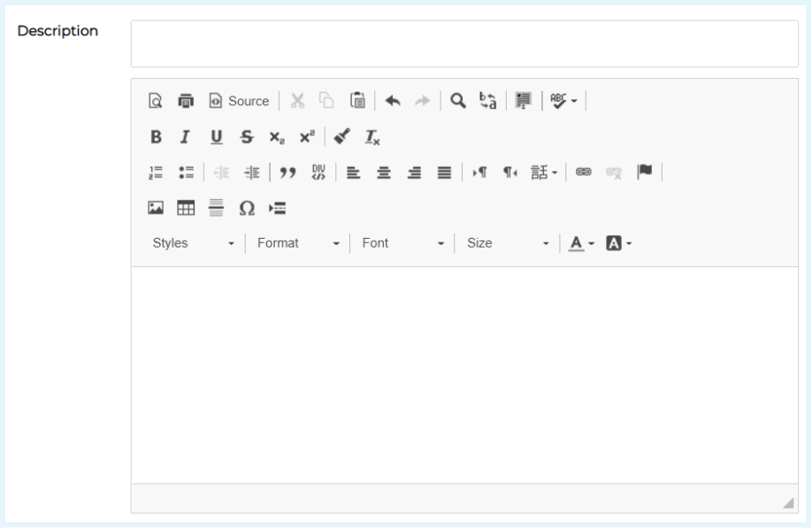Toggle bold formatting

point(156,137)
